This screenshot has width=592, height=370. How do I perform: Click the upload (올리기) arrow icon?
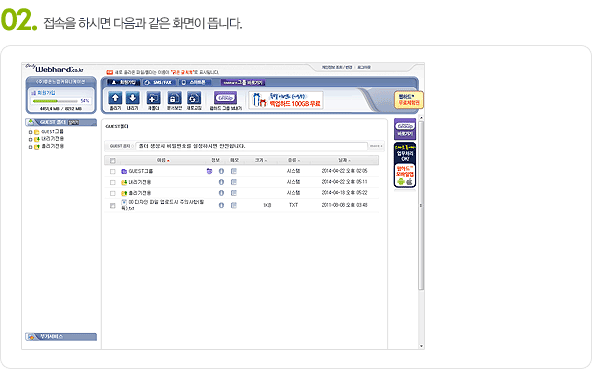115,98
